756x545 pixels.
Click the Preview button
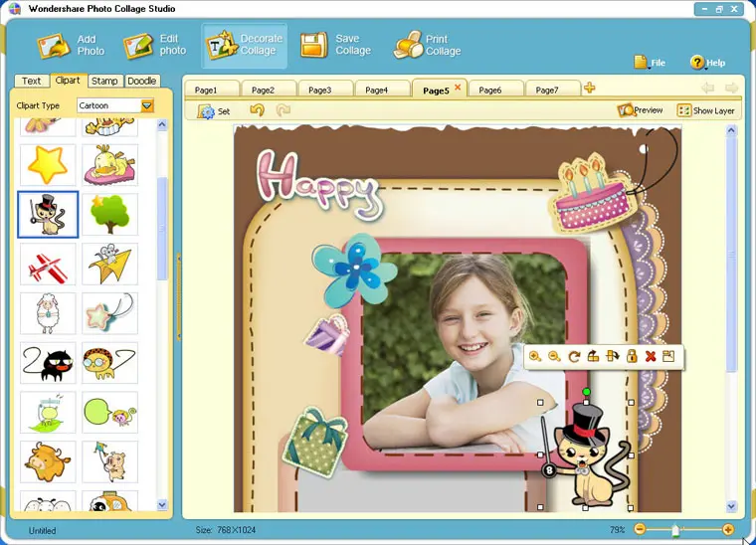tap(641, 110)
